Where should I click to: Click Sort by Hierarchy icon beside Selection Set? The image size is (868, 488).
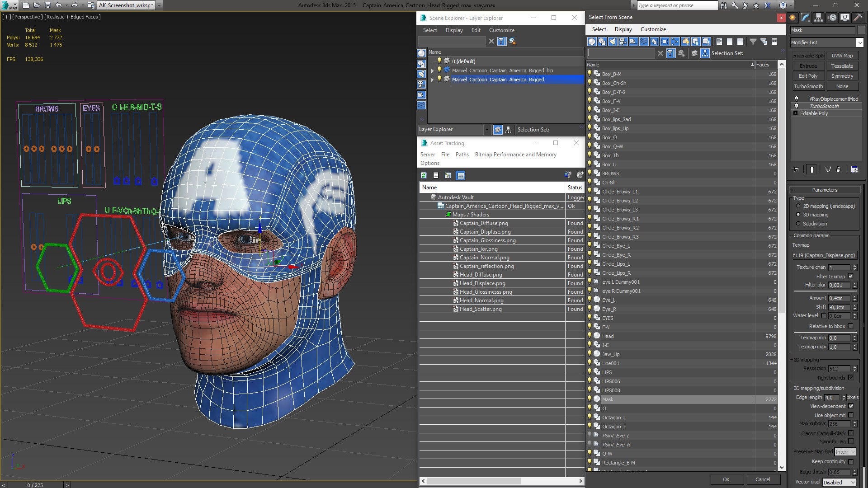click(705, 53)
